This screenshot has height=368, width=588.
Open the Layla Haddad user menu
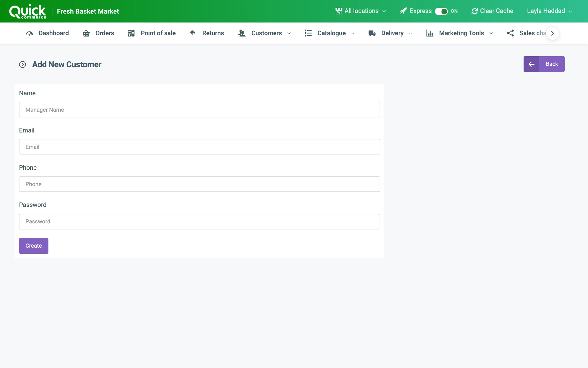550,11
